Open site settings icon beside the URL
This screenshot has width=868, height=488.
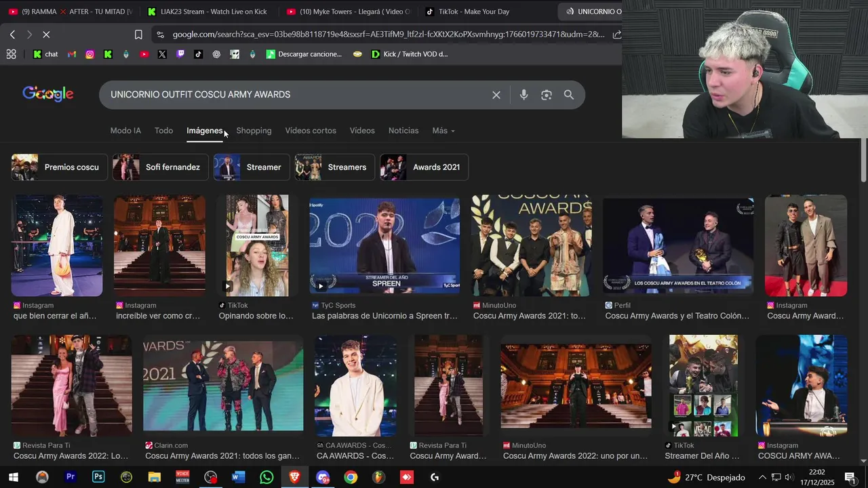coord(159,35)
